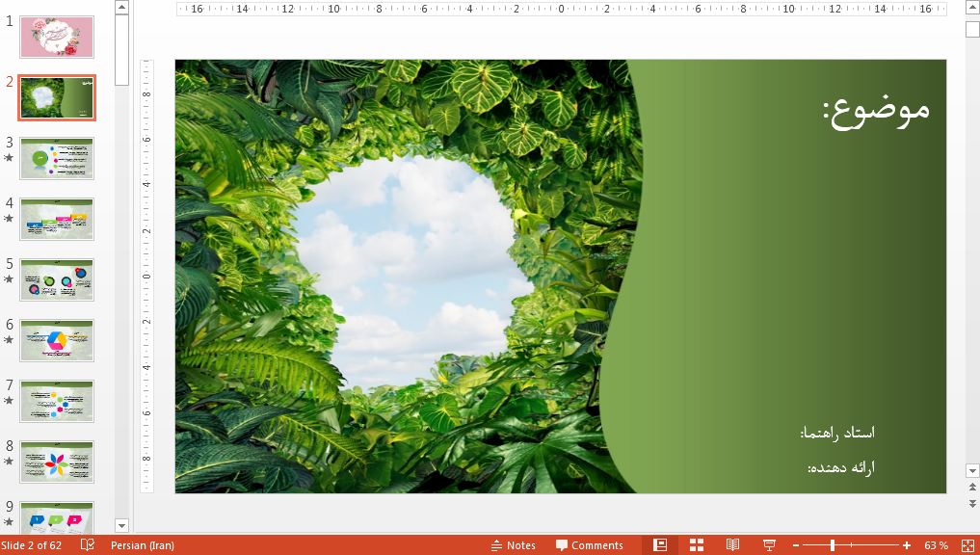Click the spell check icon in status bar
Screen dimensions: 980x555
pyautogui.click(x=88, y=545)
